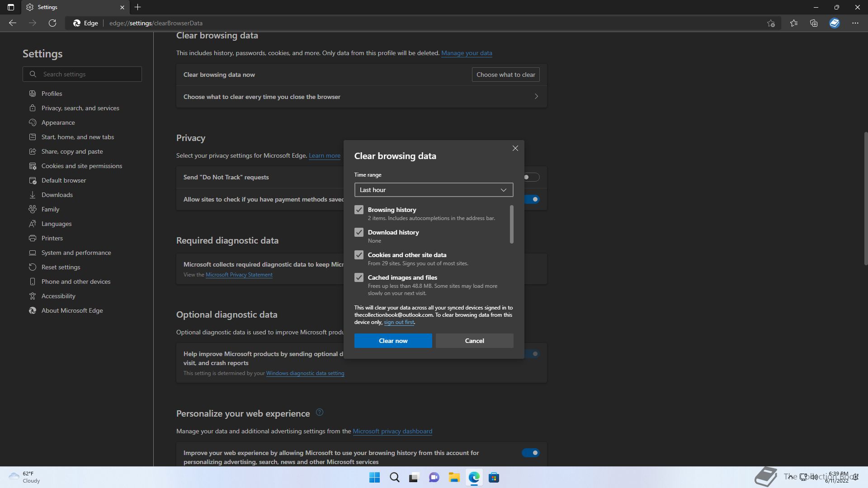Screen dimensions: 868x488
Task: Open Chat app on taskbar
Action: [x=434, y=478]
